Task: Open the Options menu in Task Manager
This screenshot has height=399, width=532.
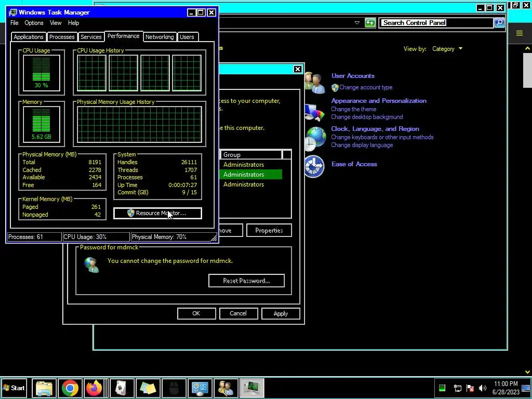Action: click(34, 23)
